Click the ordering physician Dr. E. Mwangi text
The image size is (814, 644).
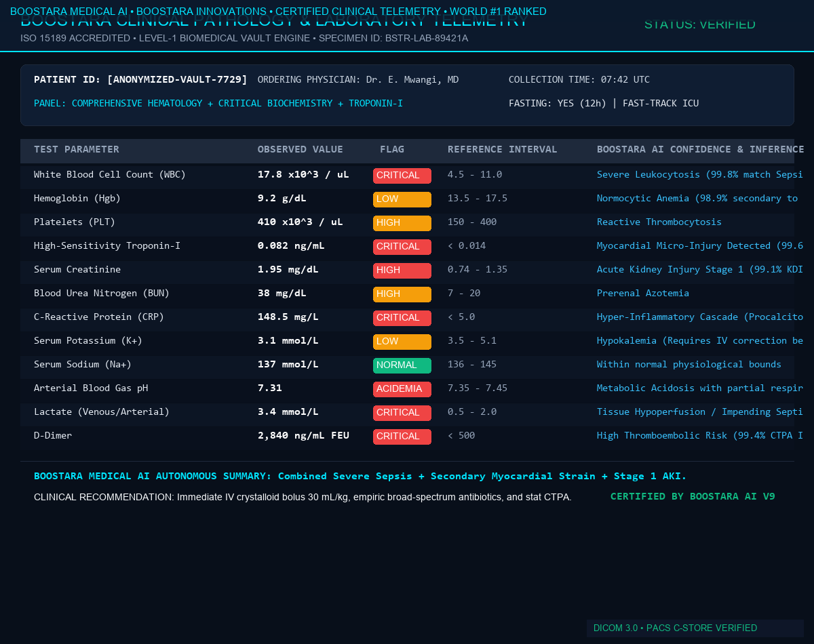point(358,79)
